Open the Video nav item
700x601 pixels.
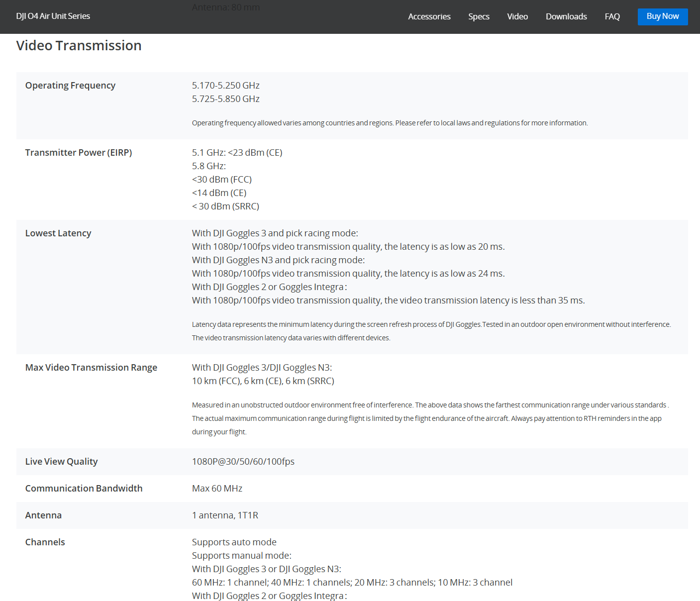[x=517, y=16]
